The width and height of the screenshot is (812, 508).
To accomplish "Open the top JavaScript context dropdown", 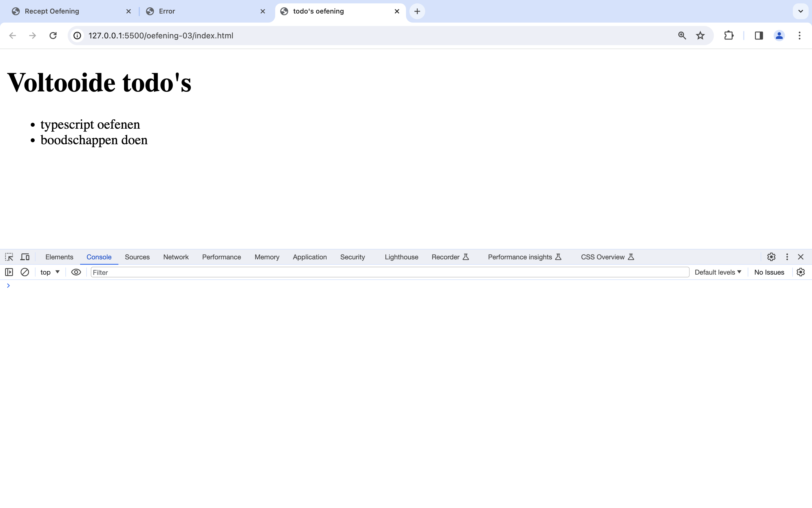I will coord(50,272).
